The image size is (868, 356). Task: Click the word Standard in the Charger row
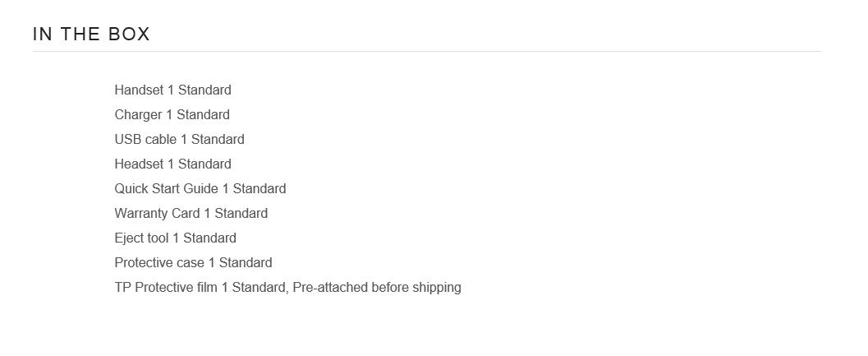click(x=203, y=115)
